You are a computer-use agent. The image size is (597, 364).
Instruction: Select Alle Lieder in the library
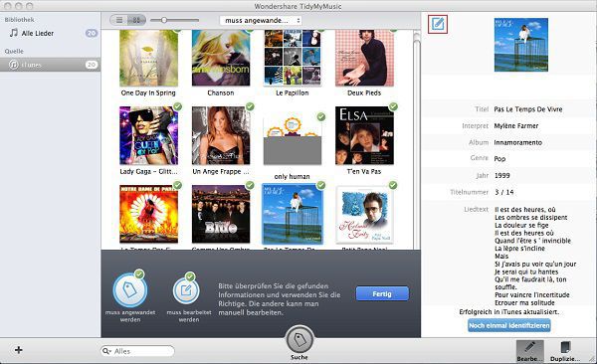[x=38, y=33]
